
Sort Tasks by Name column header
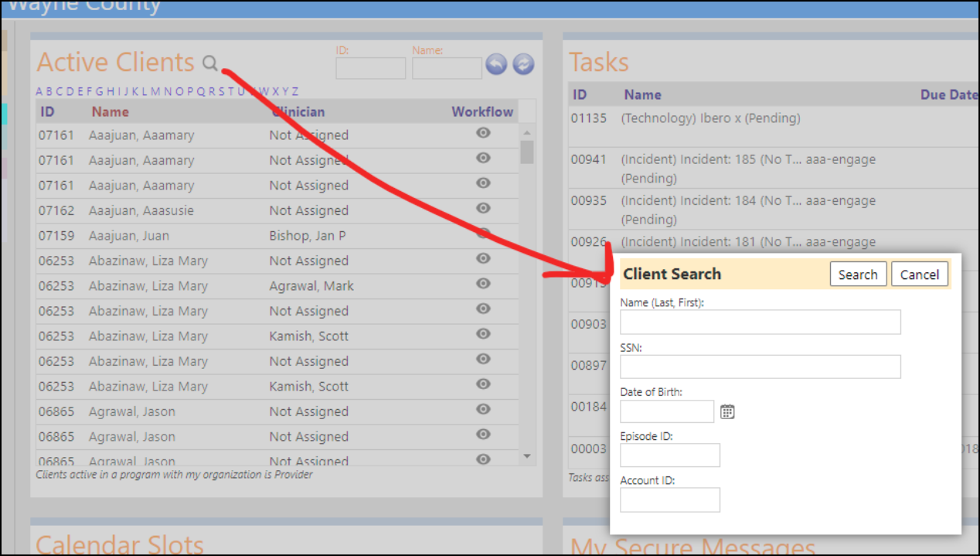(642, 94)
